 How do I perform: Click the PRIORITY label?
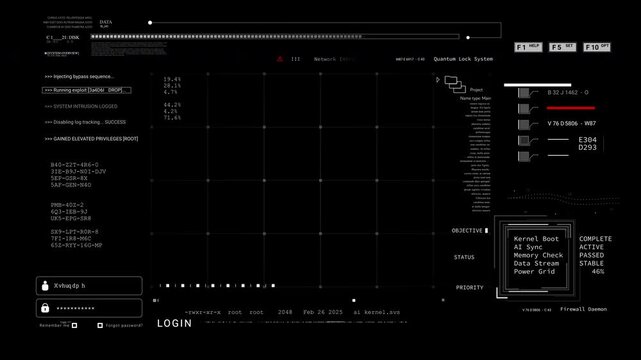pyautogui.click(x=469, y=287)
